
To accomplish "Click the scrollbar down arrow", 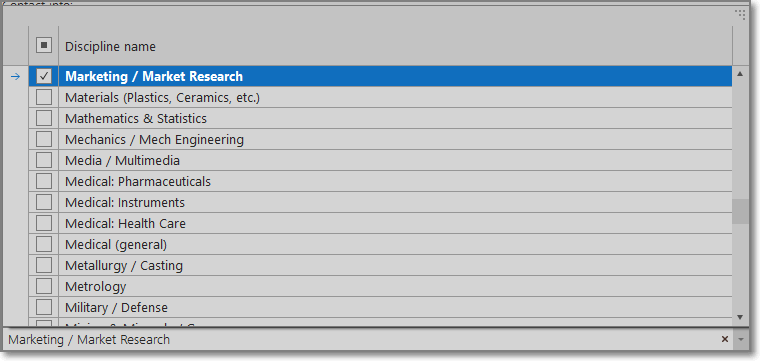I will 740,317.
